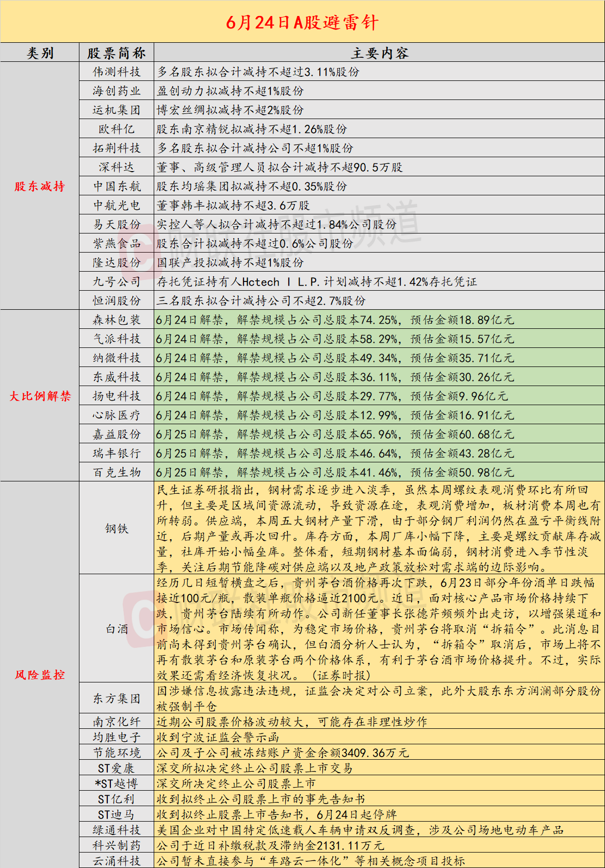Viewport: 605px width, 868px height.
Task: Click the 股东减持 category cell
Action: point(40,186)
